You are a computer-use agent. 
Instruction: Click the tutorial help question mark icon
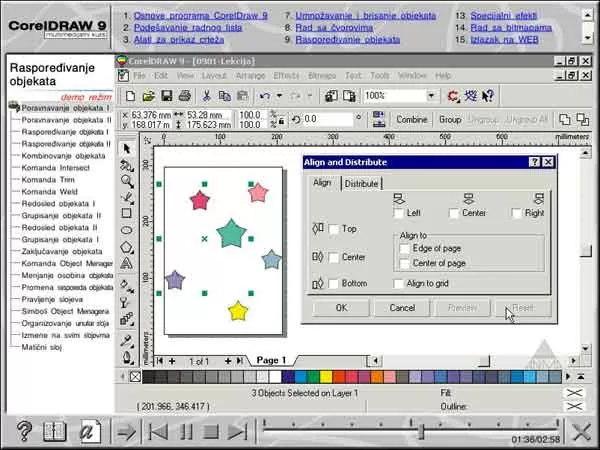[24, 431]
